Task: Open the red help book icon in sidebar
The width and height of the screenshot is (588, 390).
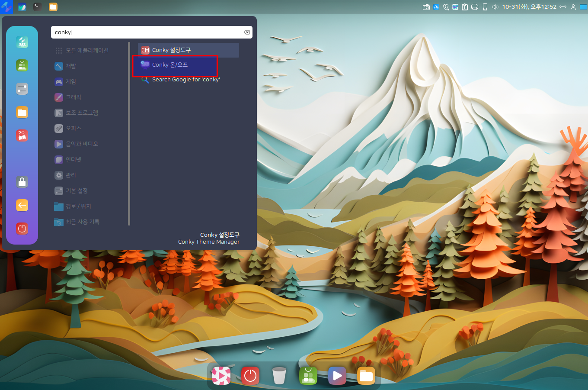Action: pyautogui.click(x=22, y=135)
